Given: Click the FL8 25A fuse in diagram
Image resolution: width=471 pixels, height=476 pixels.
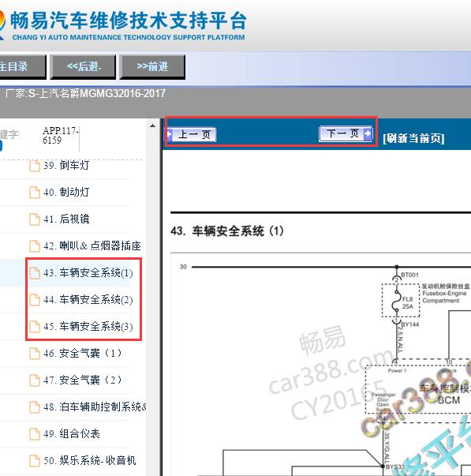Looking at the screenshot, I should tap(401, 301).
